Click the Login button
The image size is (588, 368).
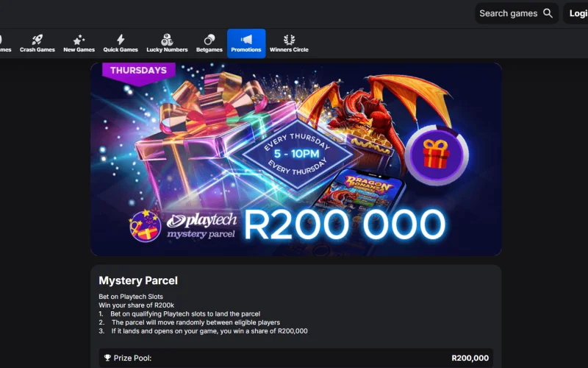tap(578, 13)
